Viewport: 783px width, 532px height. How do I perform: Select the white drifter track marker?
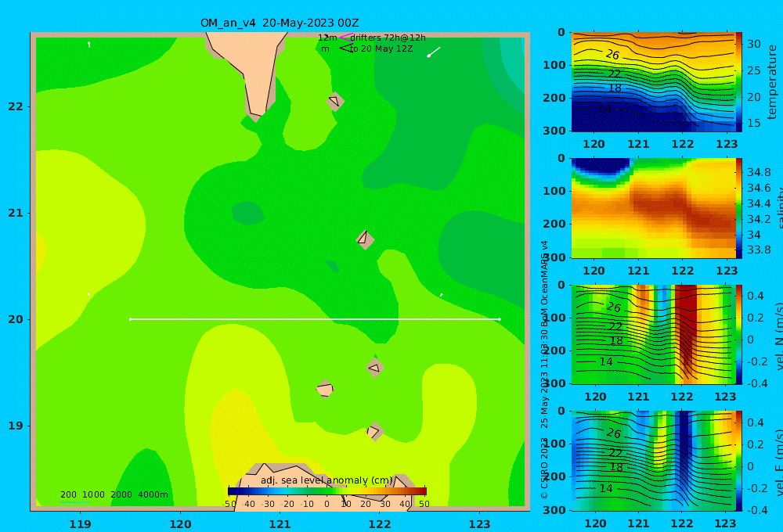click(x=434, y=52)
